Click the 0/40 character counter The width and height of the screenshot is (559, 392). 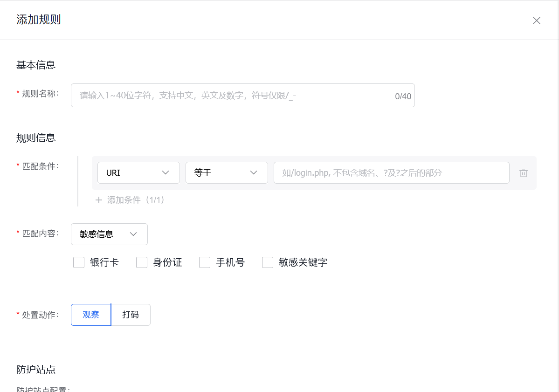tap(402, 96)
